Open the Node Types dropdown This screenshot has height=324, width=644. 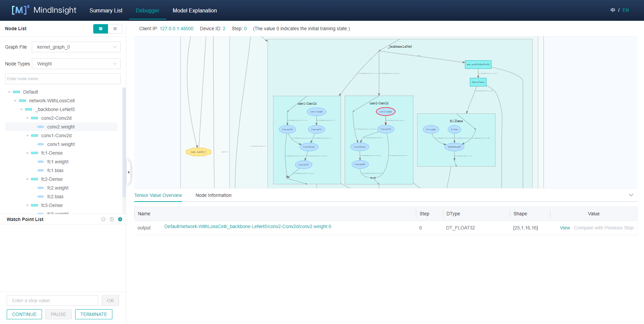coord(76,64)
